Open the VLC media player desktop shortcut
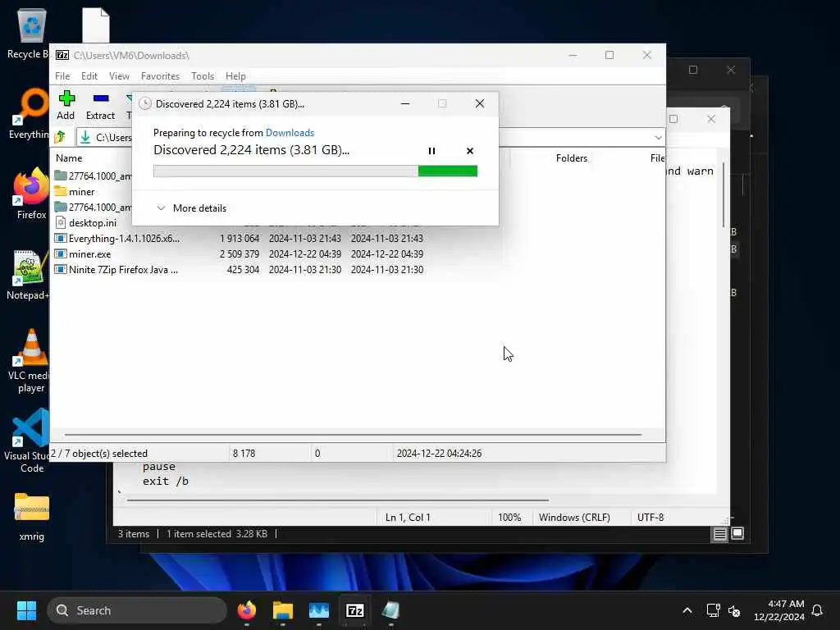The width and height of the screenshot is (840, 630). click(30, 361)
